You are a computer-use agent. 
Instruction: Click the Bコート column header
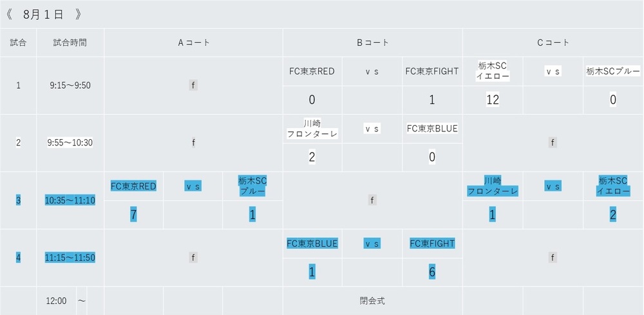tap(372, 43)
